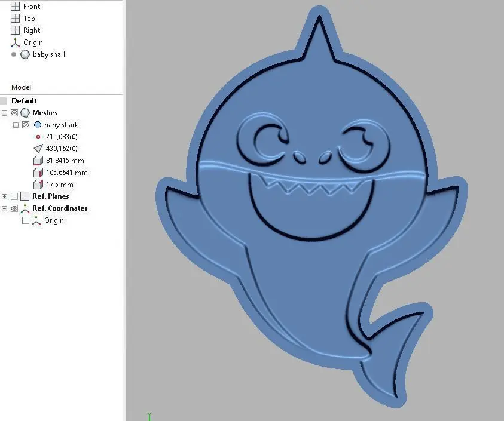The height and width of the screenshot is (421, 504).
Task: Select the Ref. Coordinates label
Action: (60, 208)
